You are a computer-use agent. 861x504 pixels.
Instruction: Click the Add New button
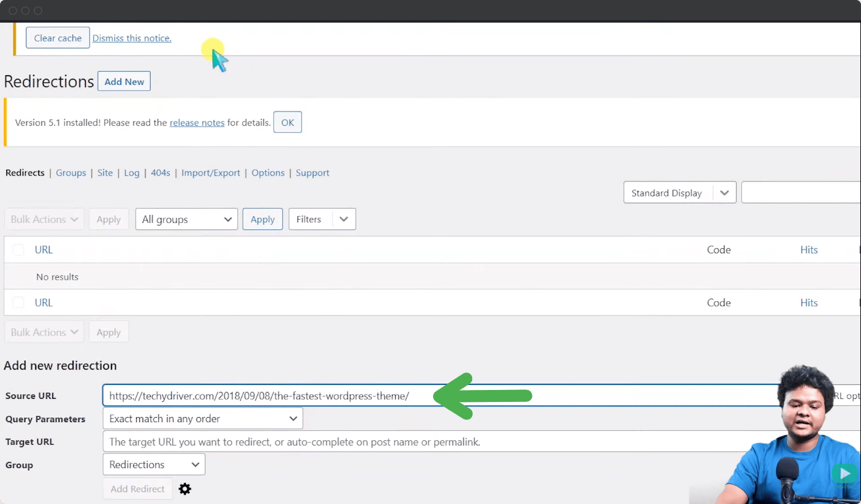124,81
